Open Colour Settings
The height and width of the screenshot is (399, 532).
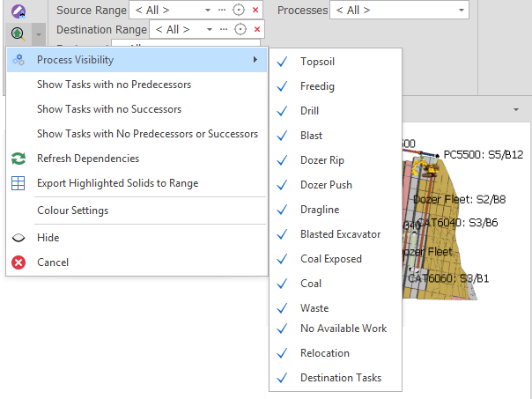[x=72, y=211]
